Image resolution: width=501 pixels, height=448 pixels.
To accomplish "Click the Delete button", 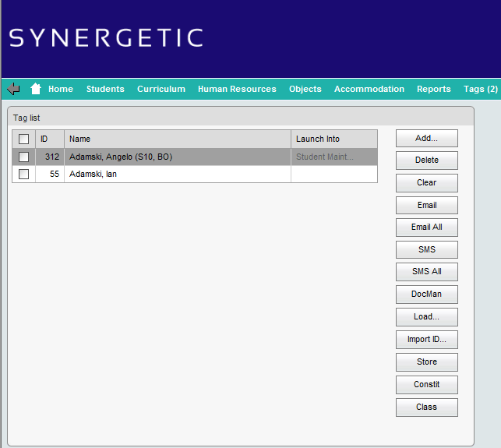I will point(426,160).
